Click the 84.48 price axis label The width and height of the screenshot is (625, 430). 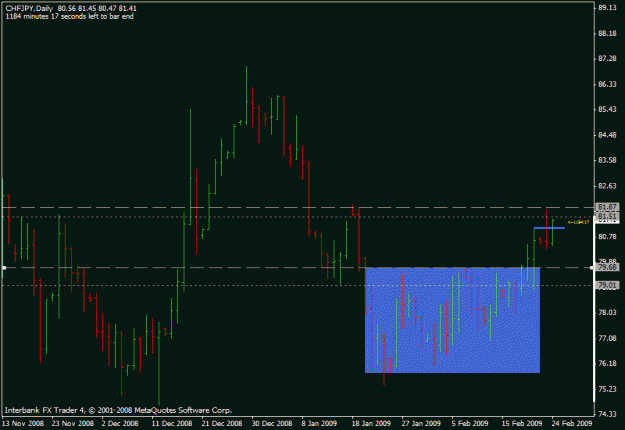coord(607,135)
